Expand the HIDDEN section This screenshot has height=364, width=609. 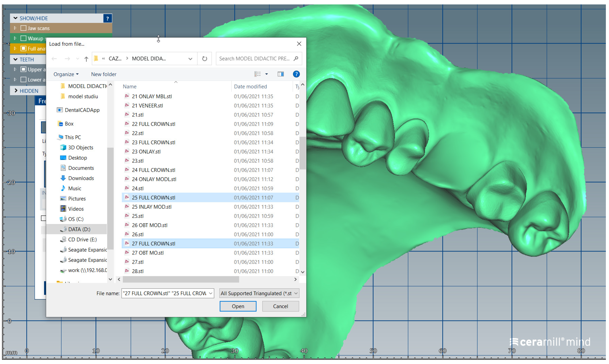click(16, 91)
